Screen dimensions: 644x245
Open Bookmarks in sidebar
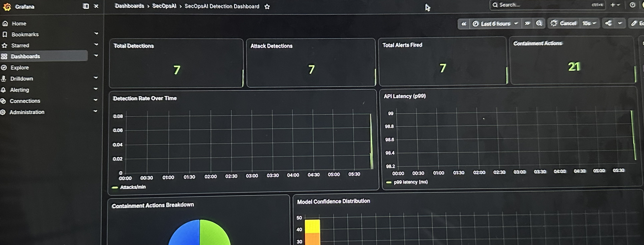[x=25, y=34]
